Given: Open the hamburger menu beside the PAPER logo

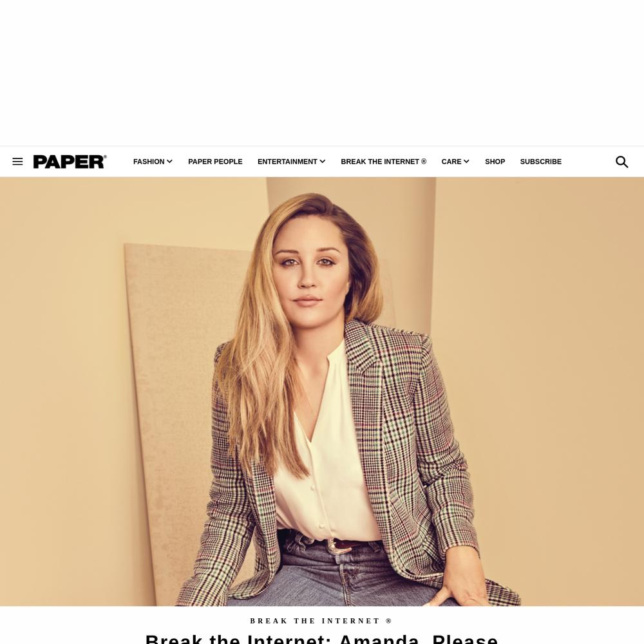Looking at the screenshot, I should point(17,162).
